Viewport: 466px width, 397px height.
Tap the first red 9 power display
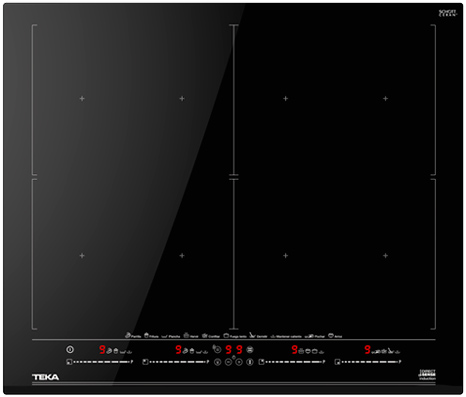102,349
